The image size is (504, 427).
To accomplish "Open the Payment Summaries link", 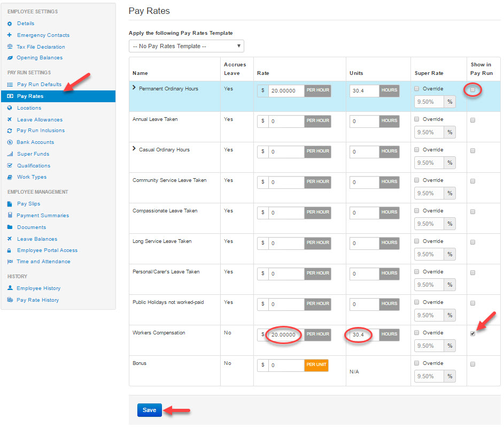I will point(43,216).
